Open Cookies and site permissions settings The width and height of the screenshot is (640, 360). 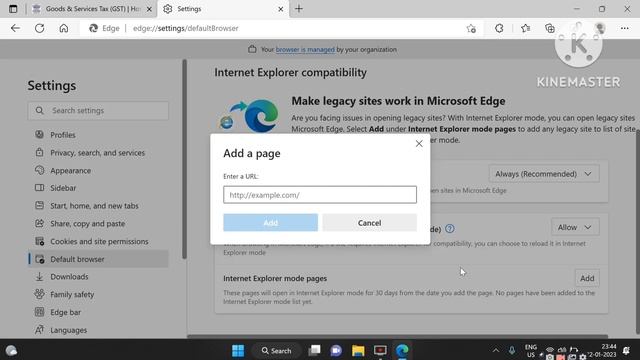(x=98, y=242)
